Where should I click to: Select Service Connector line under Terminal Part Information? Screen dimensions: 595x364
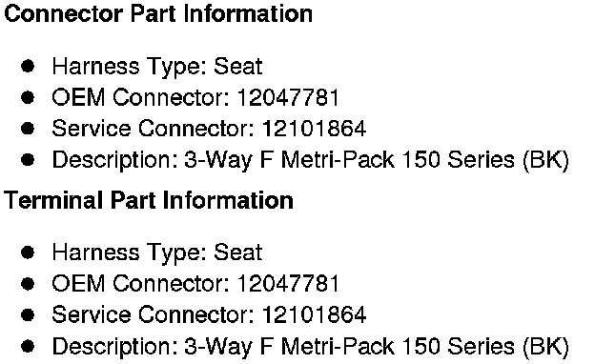[209, 314]
